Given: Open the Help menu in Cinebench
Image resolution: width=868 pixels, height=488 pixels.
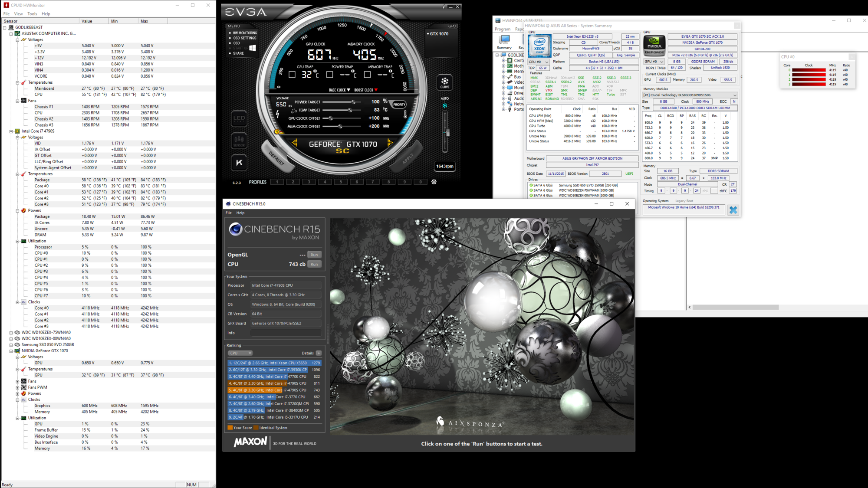Looking at the screenshot, I should (x=240, y=213).
